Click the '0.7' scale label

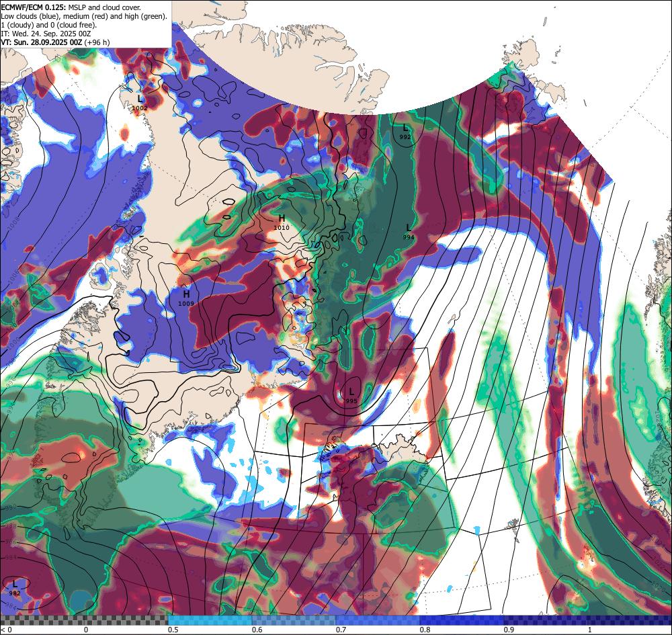tap(341, 630)
